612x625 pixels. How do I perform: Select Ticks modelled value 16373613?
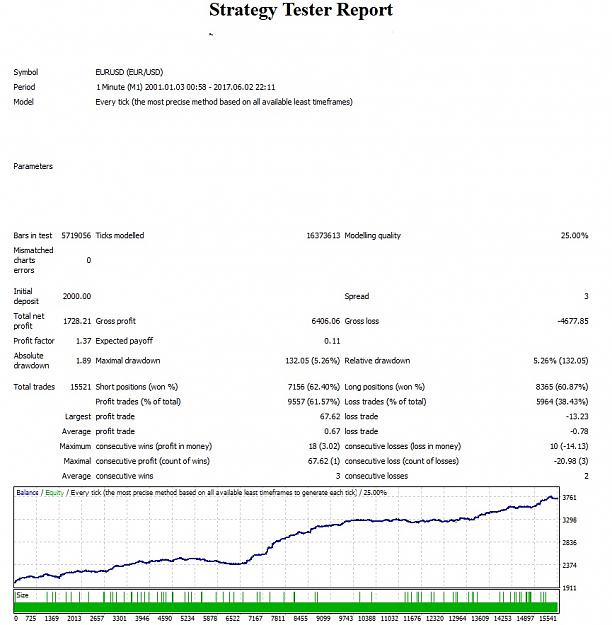coord(323,236)
